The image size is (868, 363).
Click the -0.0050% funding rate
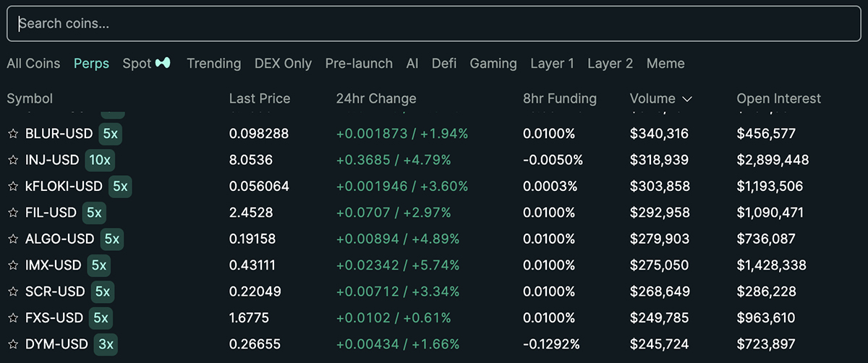click(x=553, y=160)
